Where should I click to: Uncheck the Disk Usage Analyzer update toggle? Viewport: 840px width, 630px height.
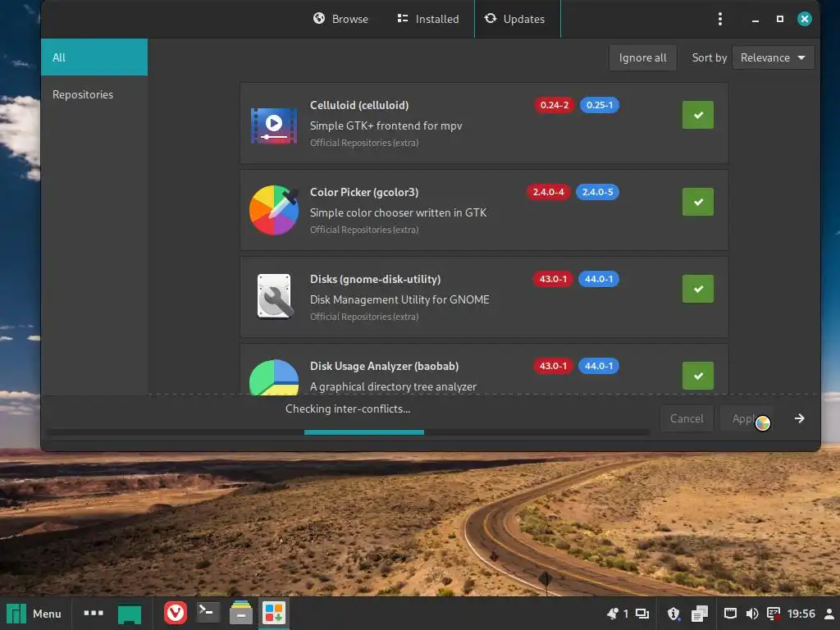698,376
